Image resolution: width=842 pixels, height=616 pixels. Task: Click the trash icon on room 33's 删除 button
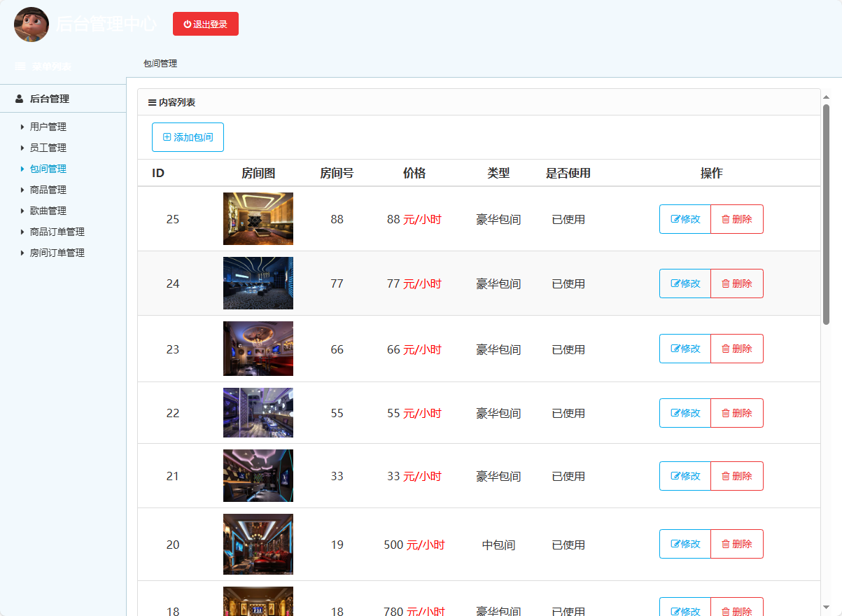[x=727, y=475]
